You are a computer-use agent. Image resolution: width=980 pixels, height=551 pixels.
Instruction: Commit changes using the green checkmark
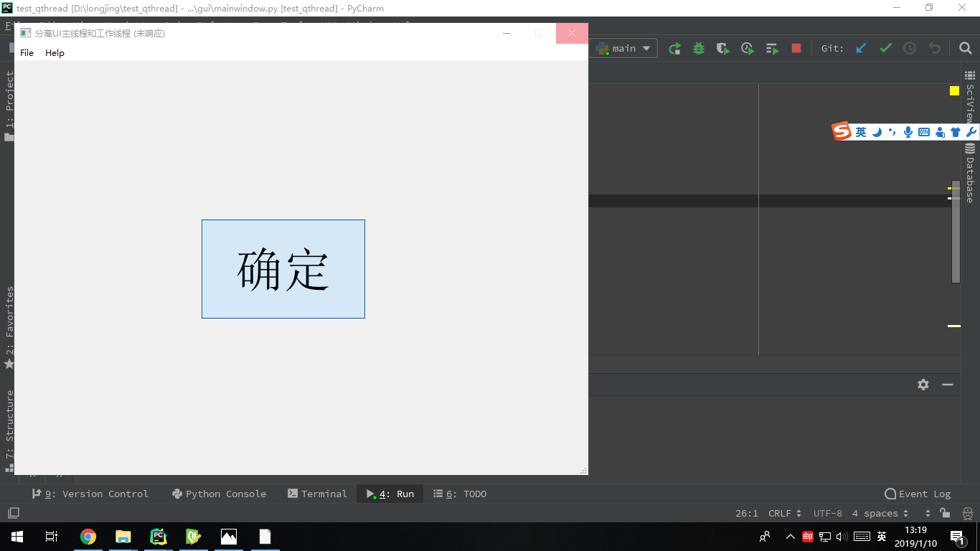(x=885, y=48)
